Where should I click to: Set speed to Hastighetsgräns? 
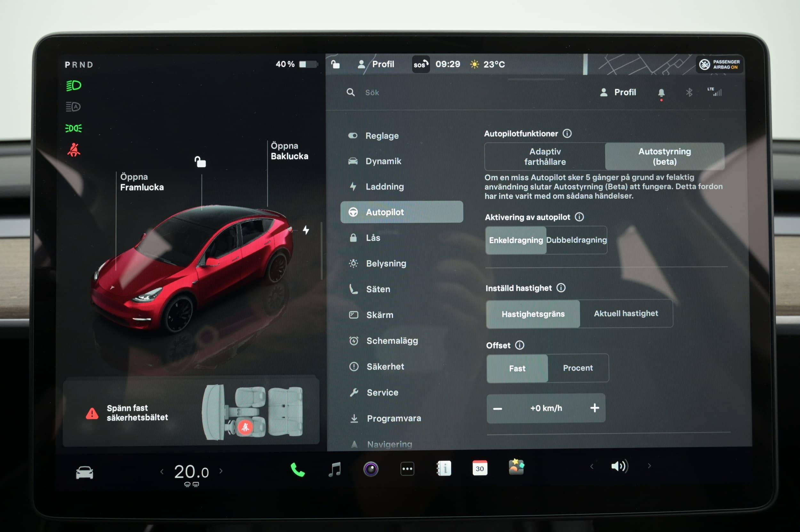(533, 314)
